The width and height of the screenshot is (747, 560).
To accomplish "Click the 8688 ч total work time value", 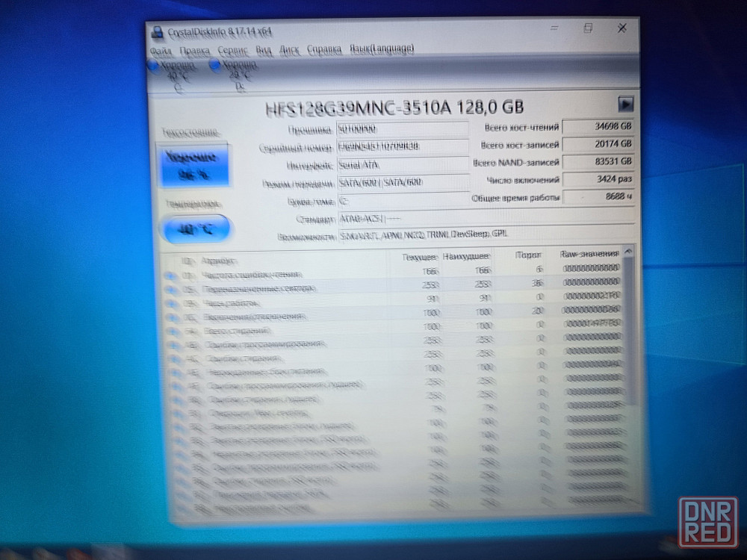I will tap(598, 196).
